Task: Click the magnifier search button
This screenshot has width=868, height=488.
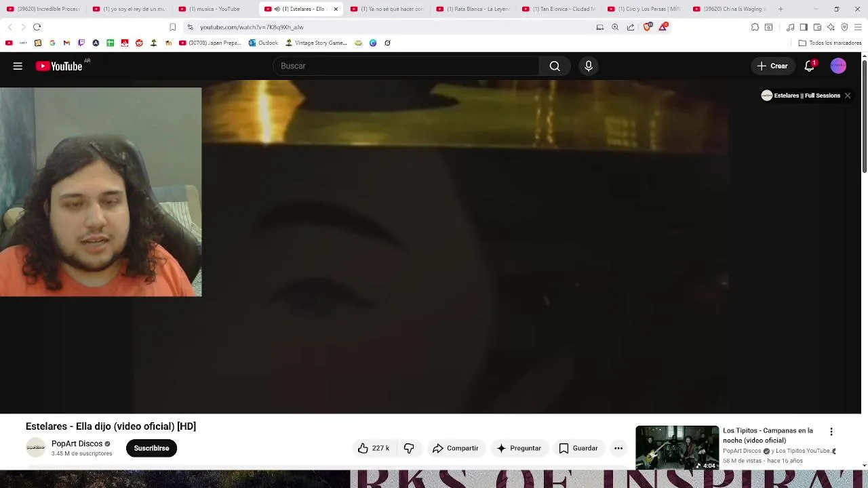Action: click(x=555, y=66)
